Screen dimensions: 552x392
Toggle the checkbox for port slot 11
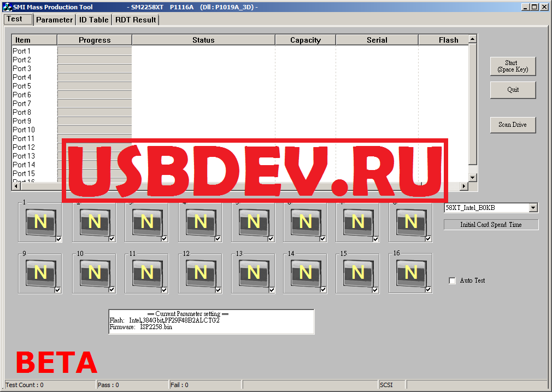(x=164, y=290)
